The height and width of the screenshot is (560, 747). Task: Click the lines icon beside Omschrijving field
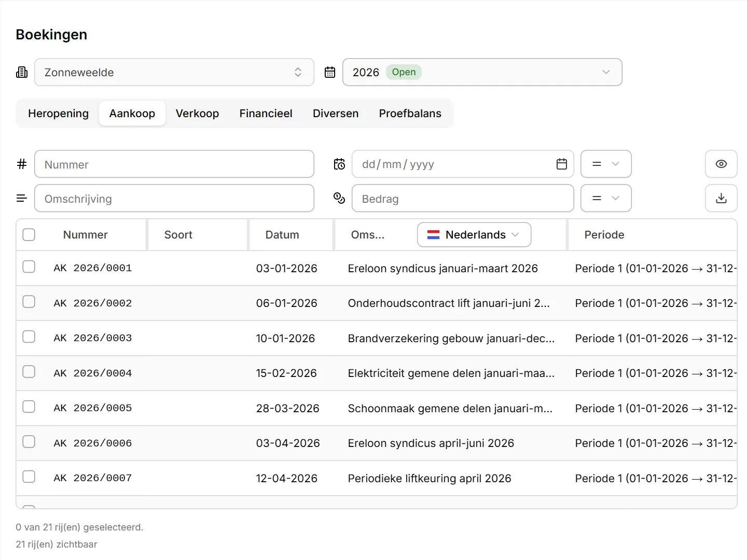tap(22, 198)
